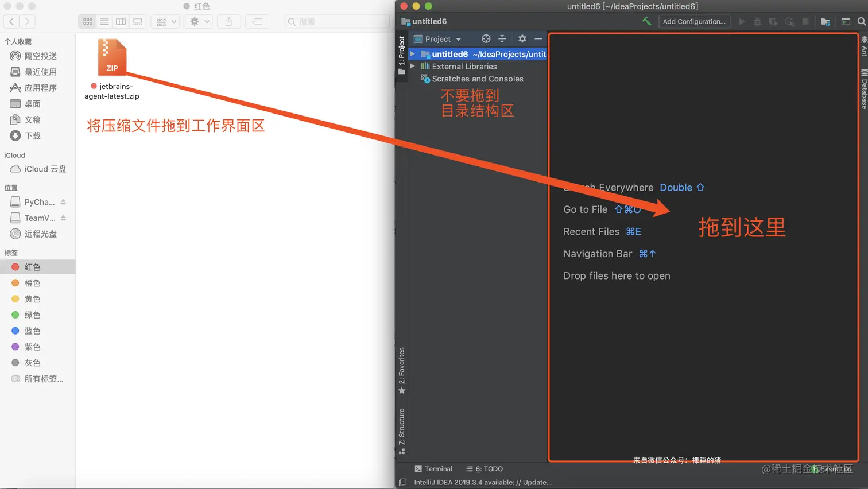Click the Run Anything toolbar icon
Image resolution: width=868 pixels, height=489 pixels.
(846, 21)
